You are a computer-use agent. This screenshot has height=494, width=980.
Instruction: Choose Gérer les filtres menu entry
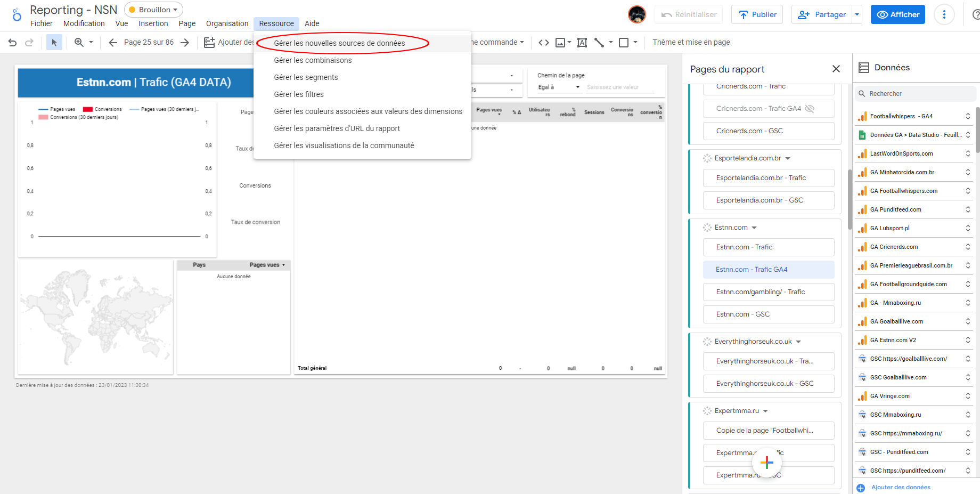[x=299, y=94]
